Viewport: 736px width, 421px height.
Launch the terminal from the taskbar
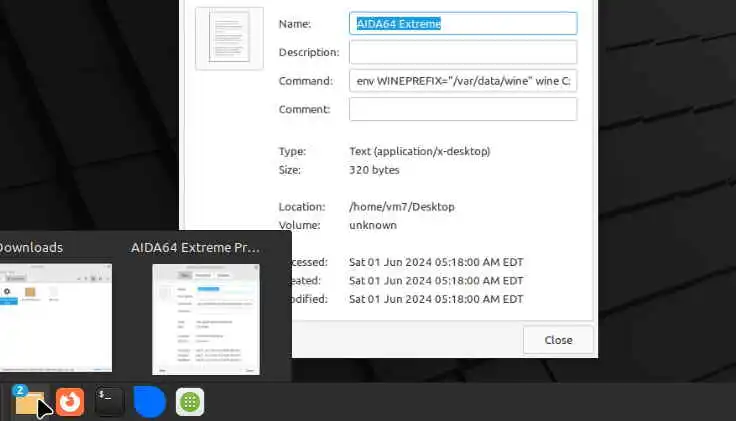coord(109,402)
